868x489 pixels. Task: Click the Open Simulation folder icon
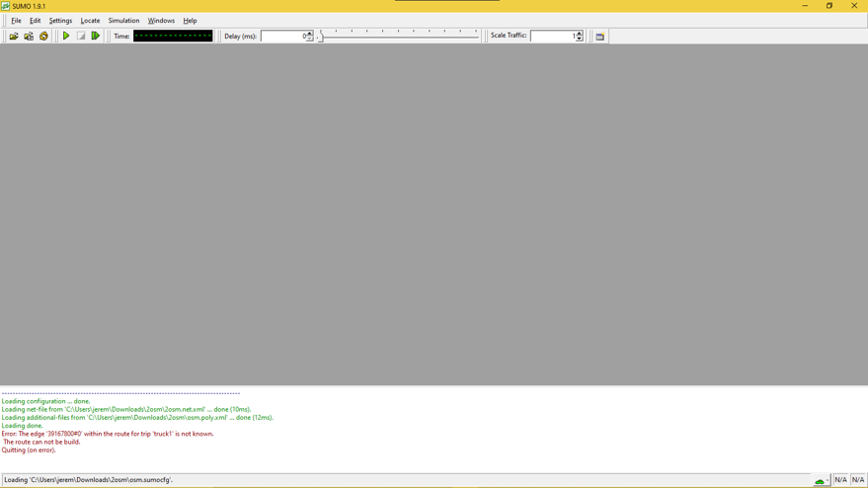[14, 37]
